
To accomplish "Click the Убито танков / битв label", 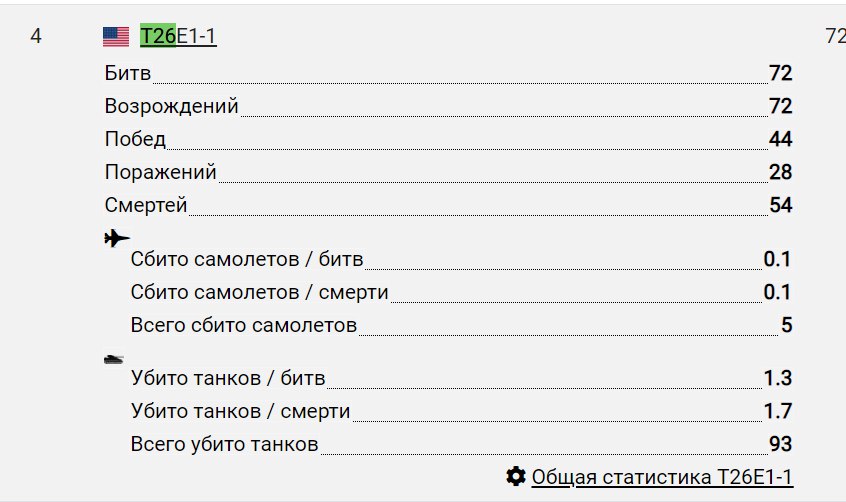I will (x=228, y=378).
